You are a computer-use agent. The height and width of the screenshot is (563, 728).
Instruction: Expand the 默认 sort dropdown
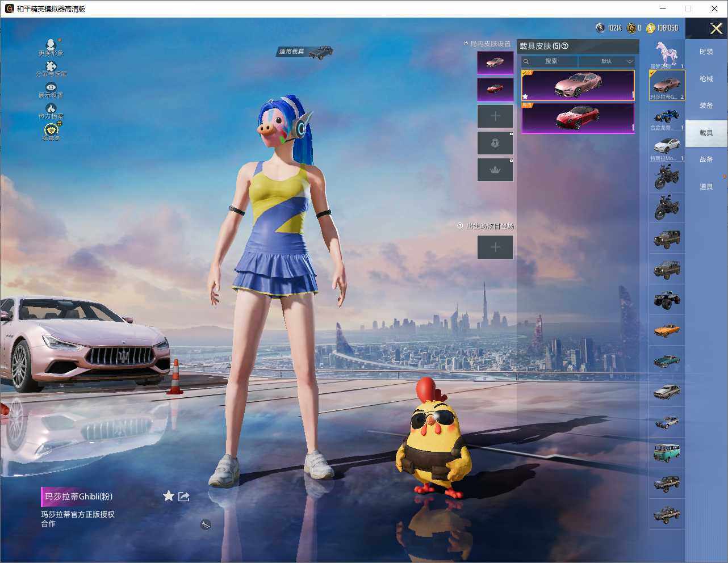pos(606,61)
